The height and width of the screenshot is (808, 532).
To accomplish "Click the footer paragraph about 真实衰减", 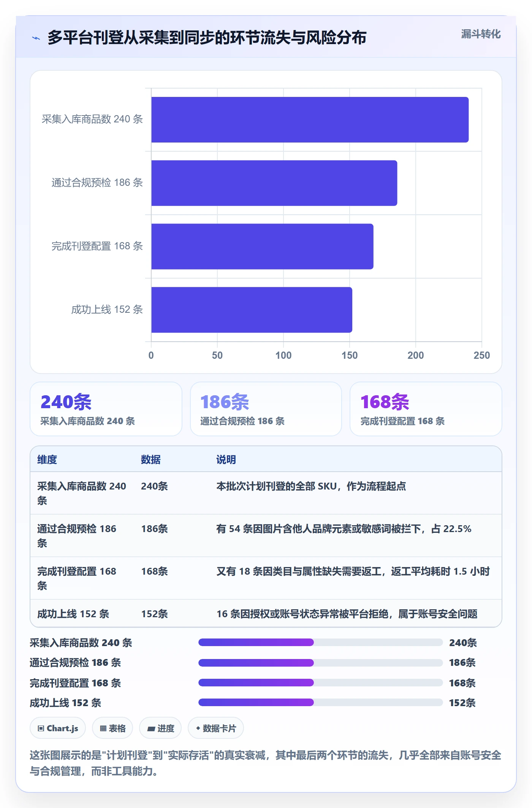I will click(266, 763).
